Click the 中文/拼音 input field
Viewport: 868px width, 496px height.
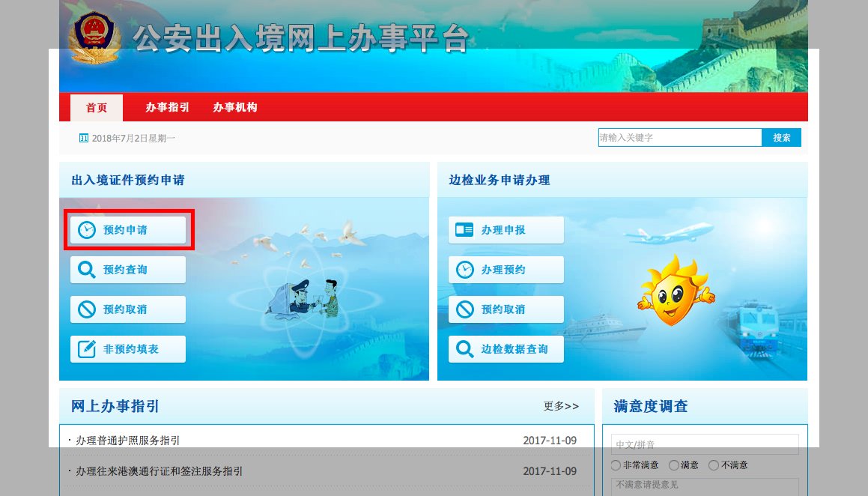pos(704,444)
